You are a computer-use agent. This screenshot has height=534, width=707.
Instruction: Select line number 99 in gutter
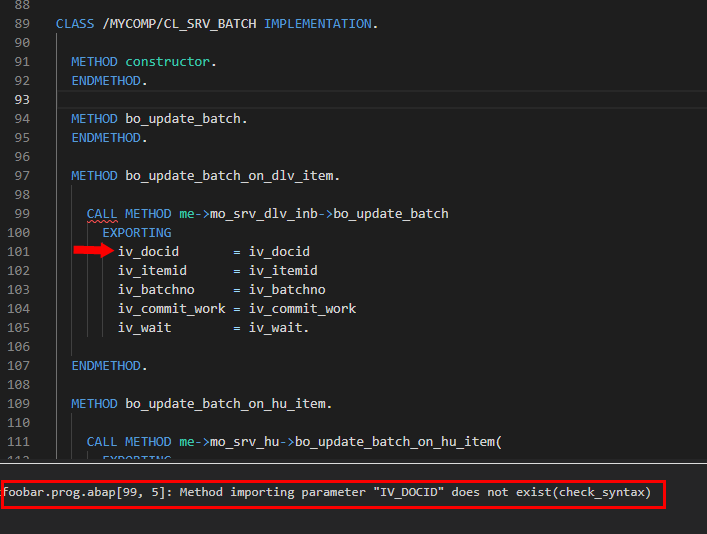[x=22, y=213]
